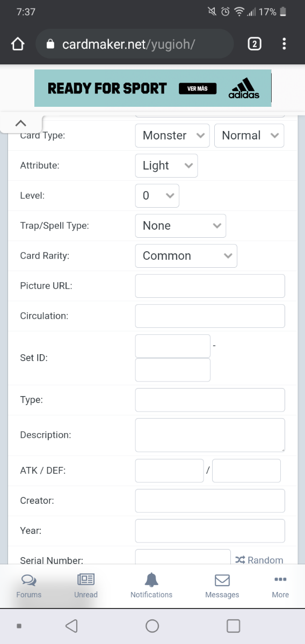Tap the browser home icon
This screenshot has height=644, width=305.
click(x=18, y=44)
